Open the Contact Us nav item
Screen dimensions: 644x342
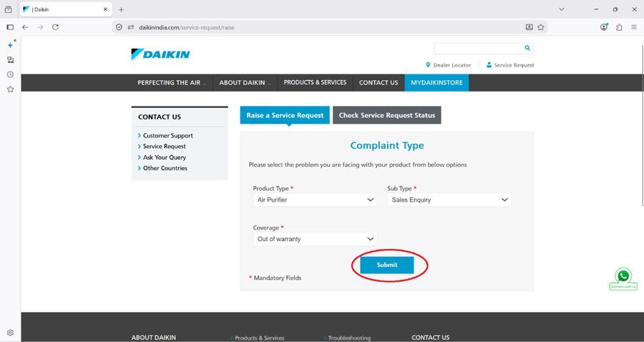[379, 82]
